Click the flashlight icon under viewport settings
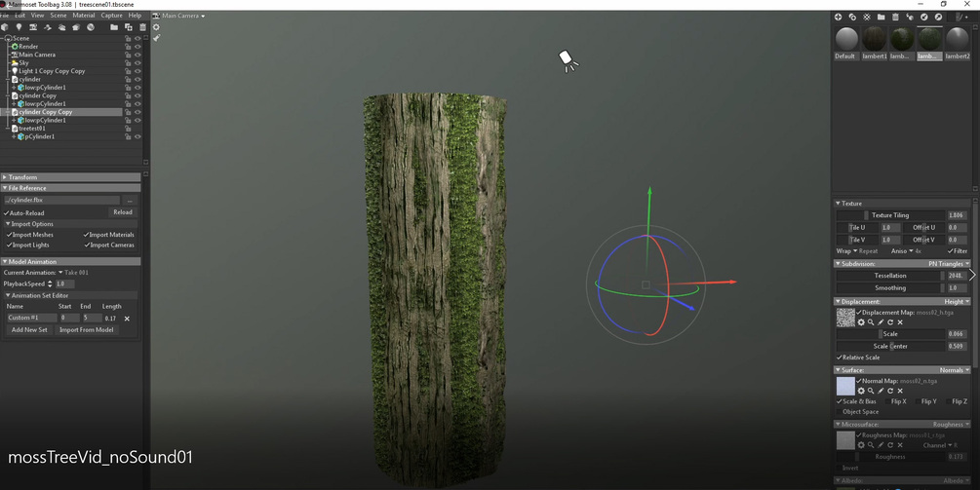The height and width of the screenshot is (490, 980). (x=156, y=38)
